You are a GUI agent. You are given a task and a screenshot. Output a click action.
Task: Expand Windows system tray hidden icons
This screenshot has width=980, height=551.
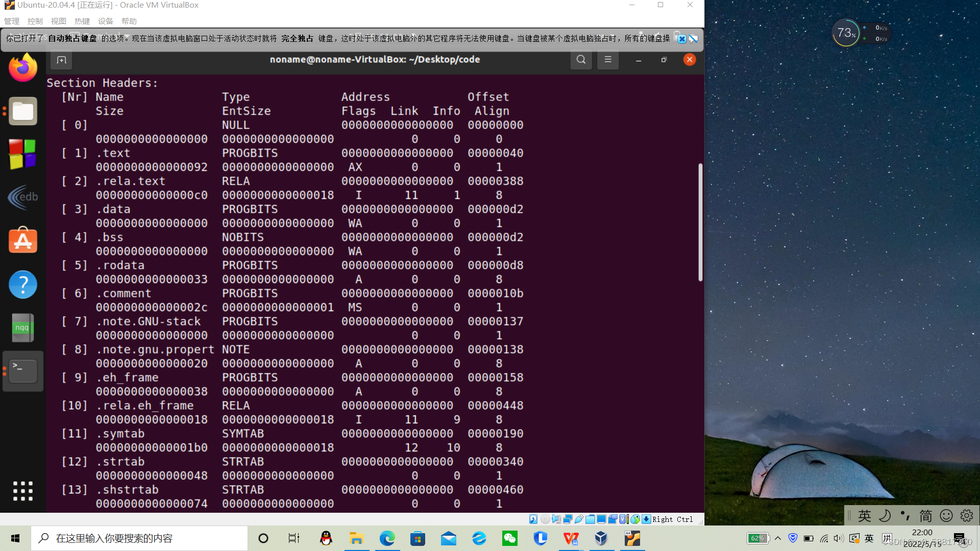(778, 538)
